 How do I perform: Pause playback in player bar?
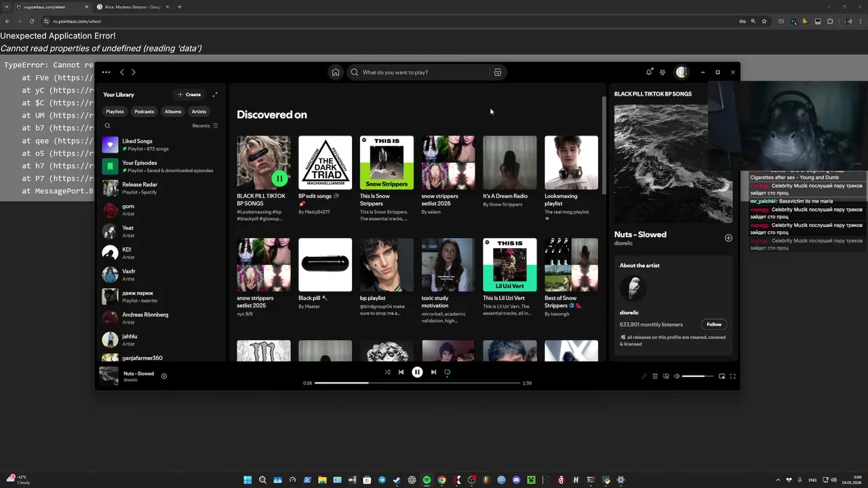[417, 372]
